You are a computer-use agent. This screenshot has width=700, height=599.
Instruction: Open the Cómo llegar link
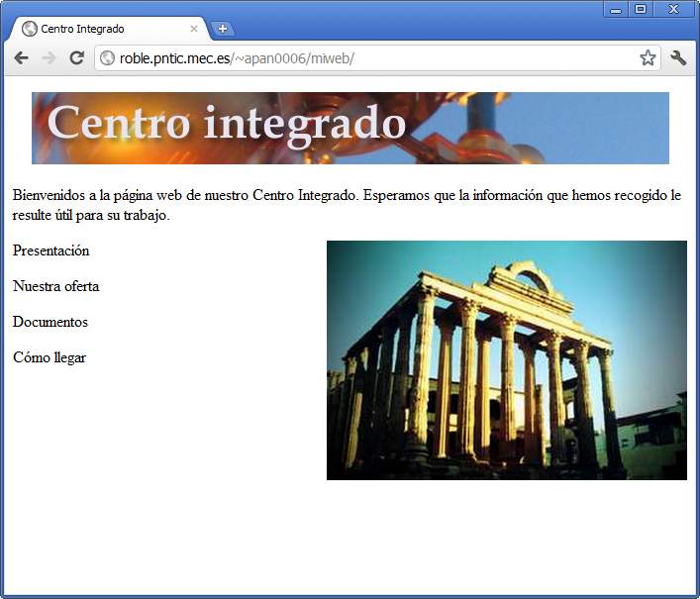tap(50, 357)
